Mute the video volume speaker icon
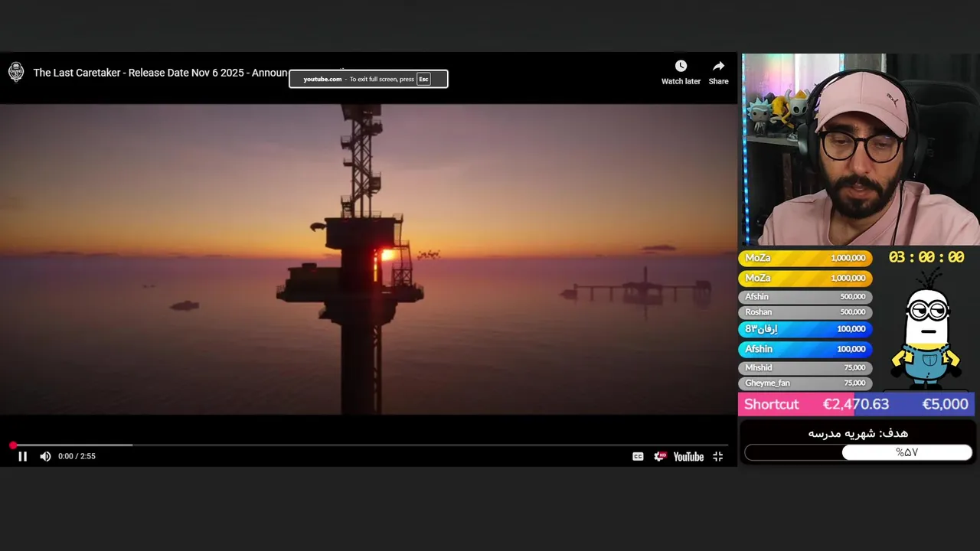 (45, 456)
